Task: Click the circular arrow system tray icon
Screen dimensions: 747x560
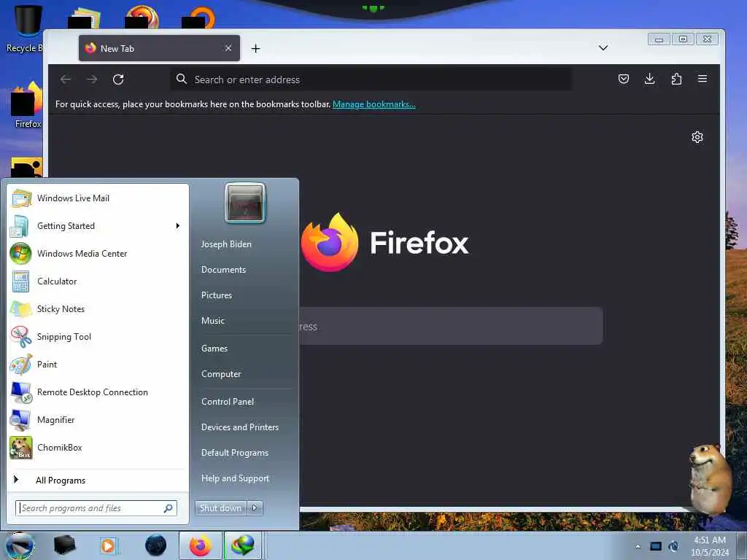Action: (x=673, y=546)
